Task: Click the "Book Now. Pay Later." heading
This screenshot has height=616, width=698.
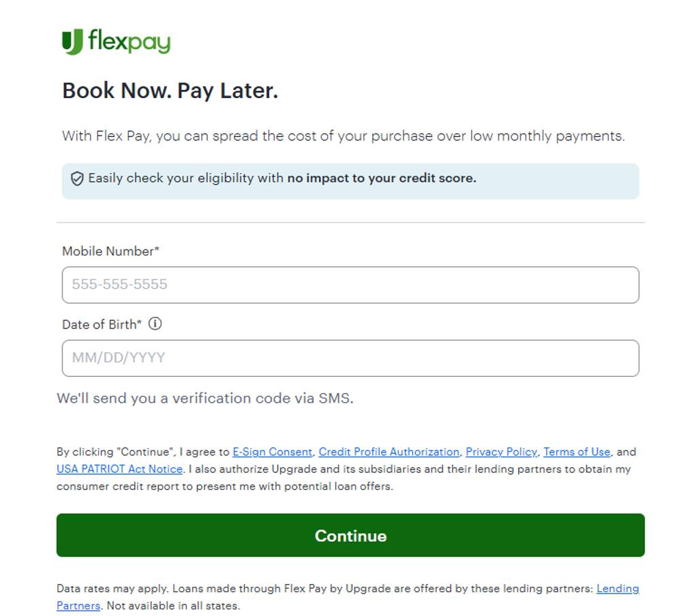Action: [170, 91]
